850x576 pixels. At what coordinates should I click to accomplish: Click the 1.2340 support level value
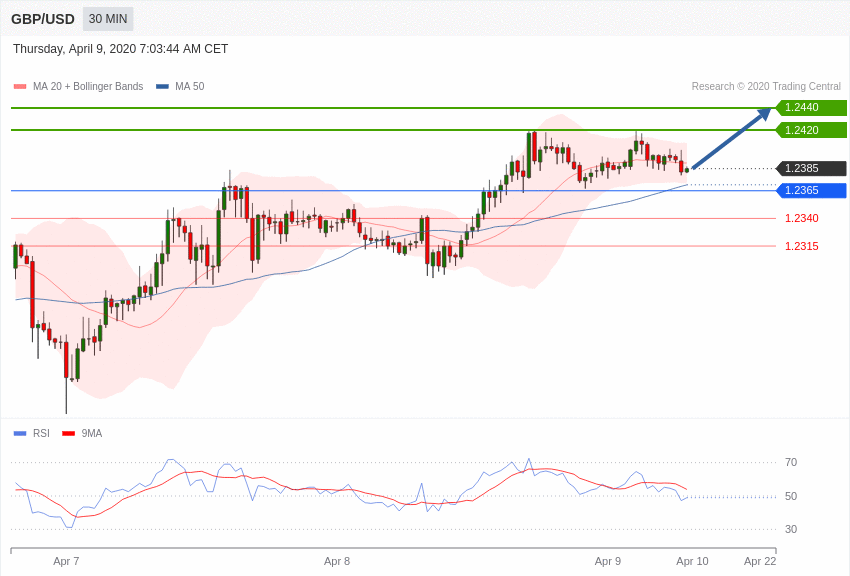point(802,218)
